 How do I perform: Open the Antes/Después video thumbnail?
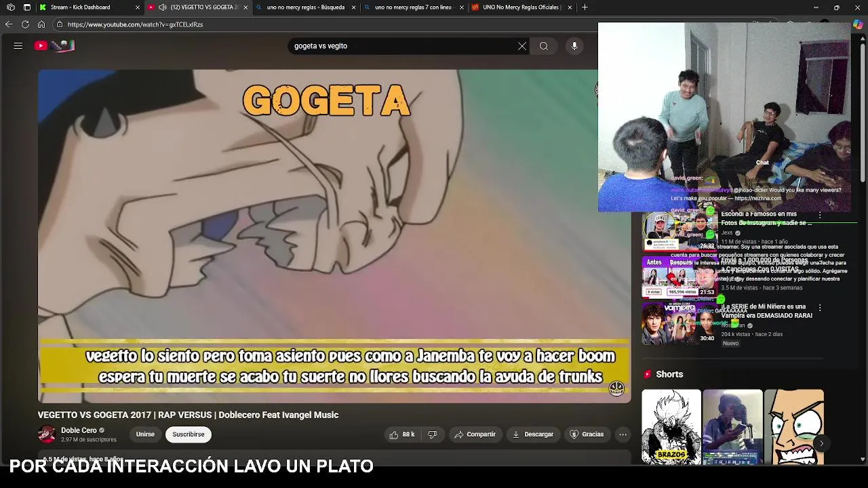click(679, 277)
